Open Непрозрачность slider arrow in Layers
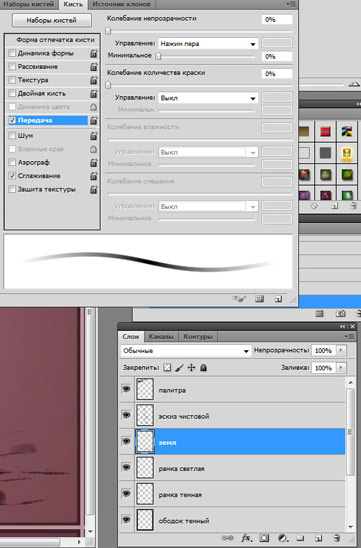The height and width of the screenshot is (548, 361). [341, 350]
